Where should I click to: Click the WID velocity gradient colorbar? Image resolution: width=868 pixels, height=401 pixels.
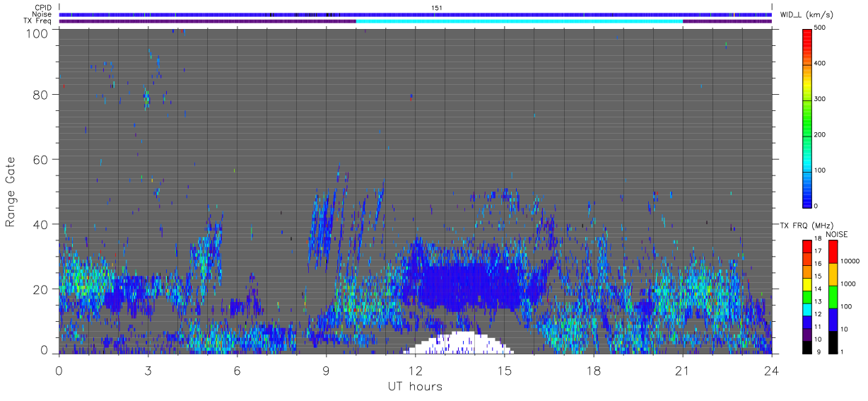(807, 117)
